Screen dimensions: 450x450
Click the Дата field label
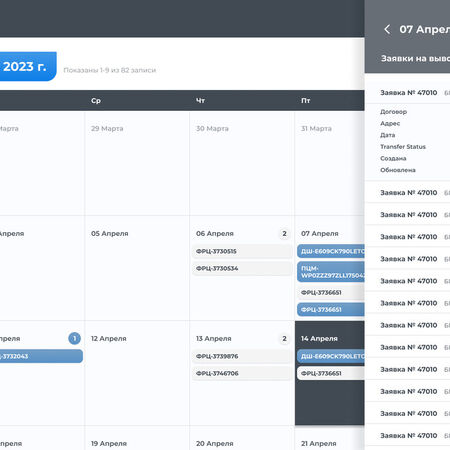point(388,135)
